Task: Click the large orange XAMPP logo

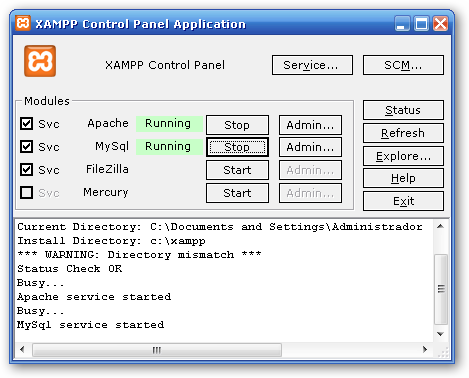Action: (40, 61)
